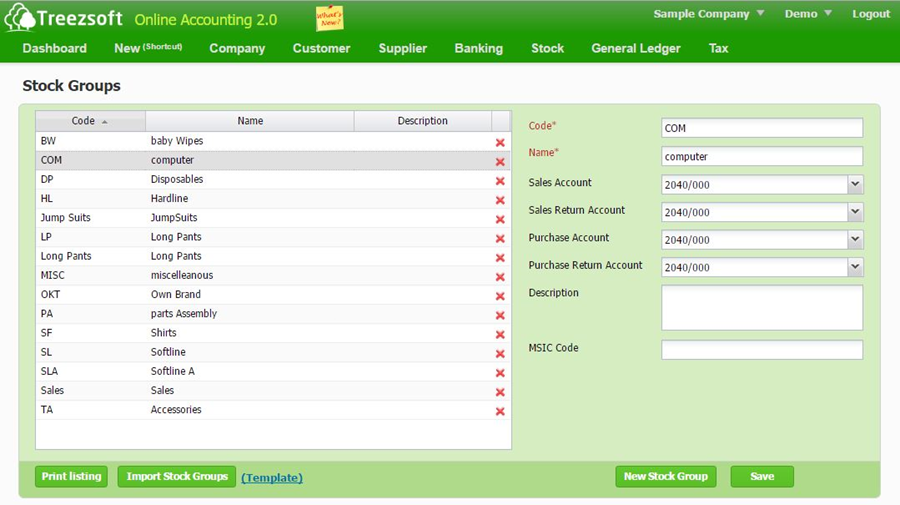Expand the Purchase Return Account dropdown

854,267
